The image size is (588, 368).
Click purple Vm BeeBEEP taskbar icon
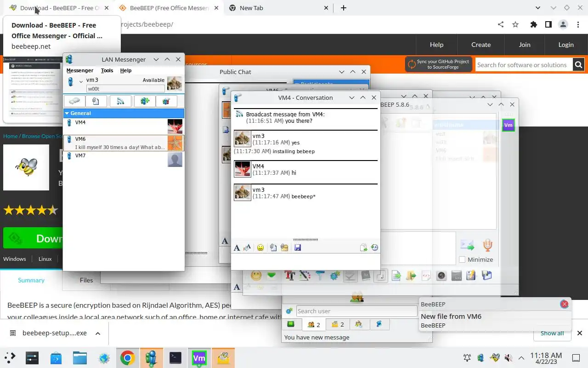[199, 358]
